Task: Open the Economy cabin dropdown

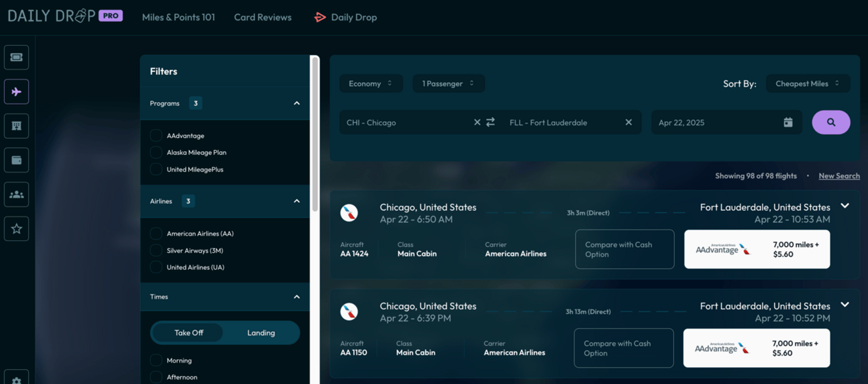Action: pyautogui.click(x=371, y=83)
